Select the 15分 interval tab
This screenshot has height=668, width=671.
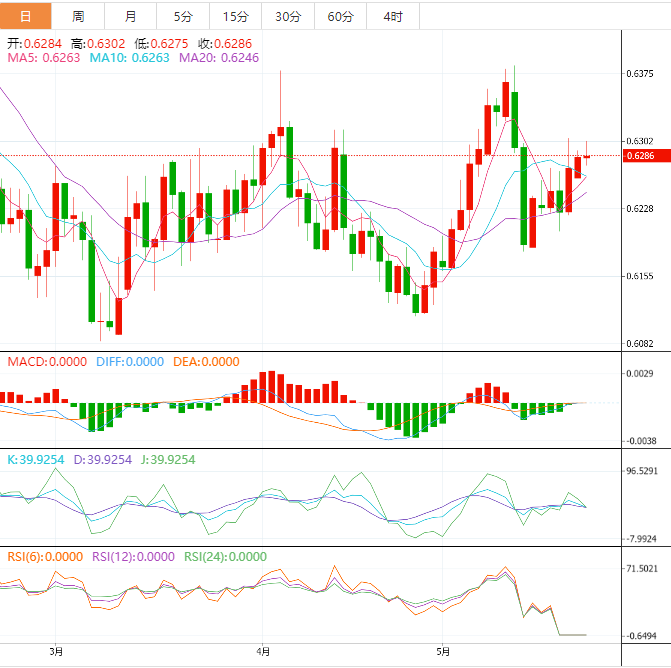235,16
